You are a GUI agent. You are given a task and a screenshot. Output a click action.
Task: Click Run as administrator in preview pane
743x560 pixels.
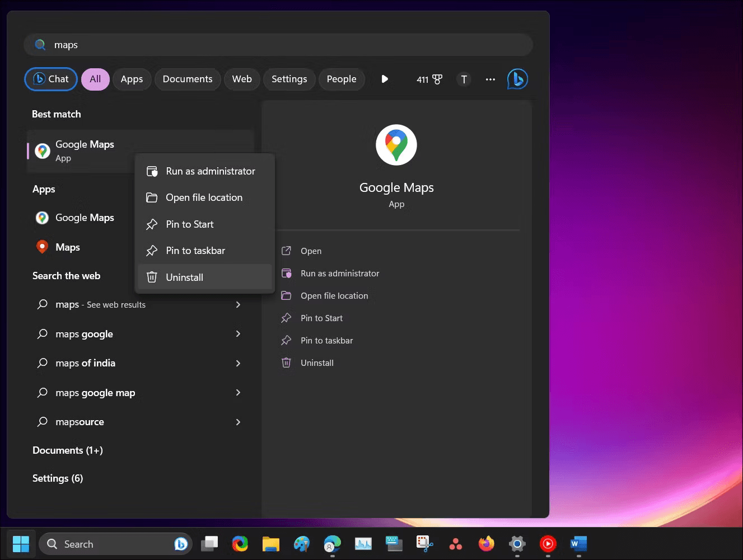click(340, 273)
